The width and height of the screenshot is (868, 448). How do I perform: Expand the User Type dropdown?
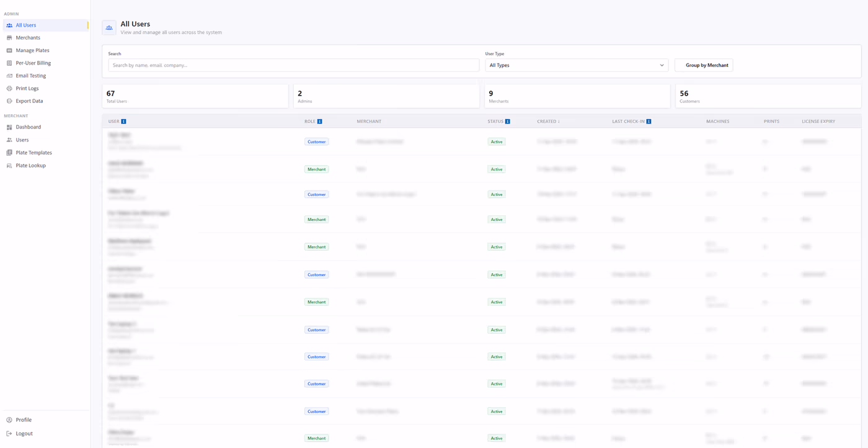click(577, 65)
